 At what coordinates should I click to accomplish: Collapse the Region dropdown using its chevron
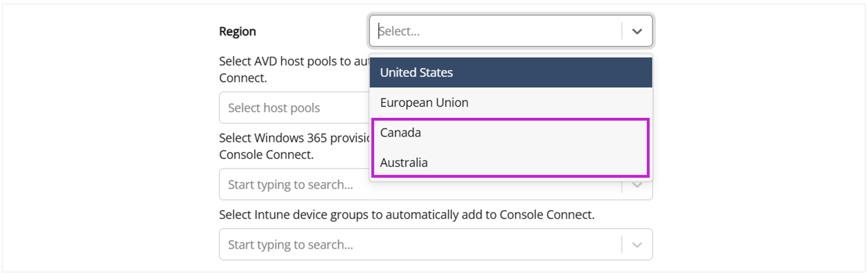coord(637,31)
